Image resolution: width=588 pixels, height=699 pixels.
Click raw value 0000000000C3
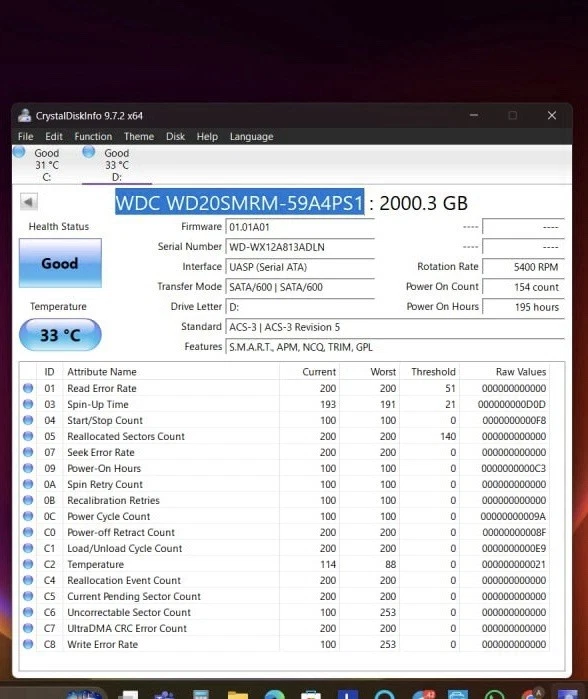pyautogui.click(x=513, y=469)
